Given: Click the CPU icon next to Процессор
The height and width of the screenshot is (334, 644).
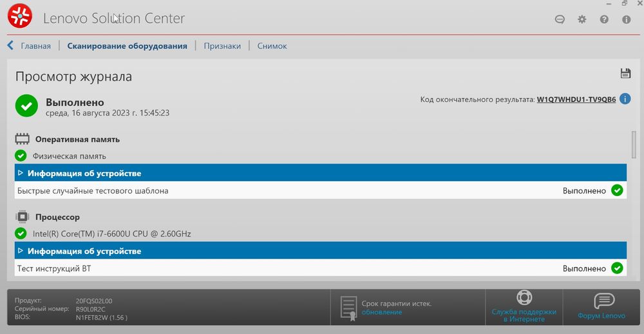Looking at the screenshot, I should pyautogui.click(x=22, y=217).
